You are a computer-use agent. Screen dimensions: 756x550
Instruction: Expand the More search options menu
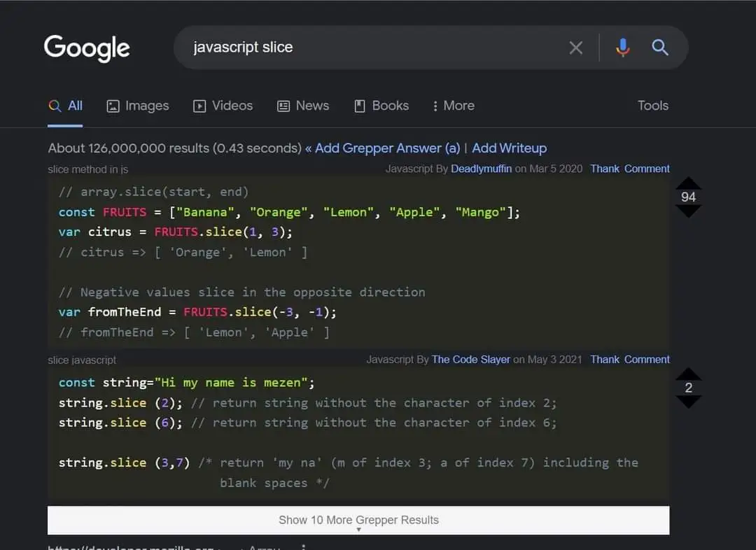[454, 106]
